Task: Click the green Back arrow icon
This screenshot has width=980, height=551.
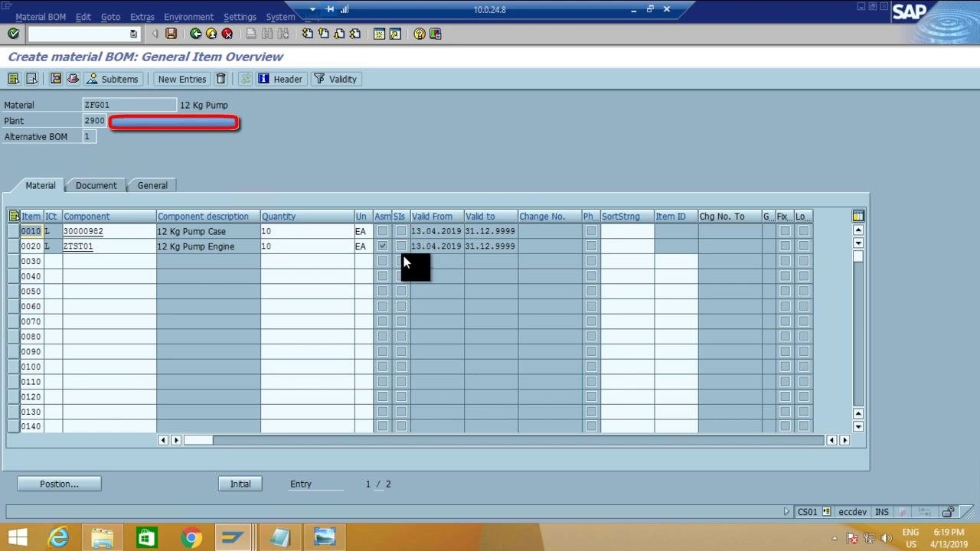Action: pos(195,34)
